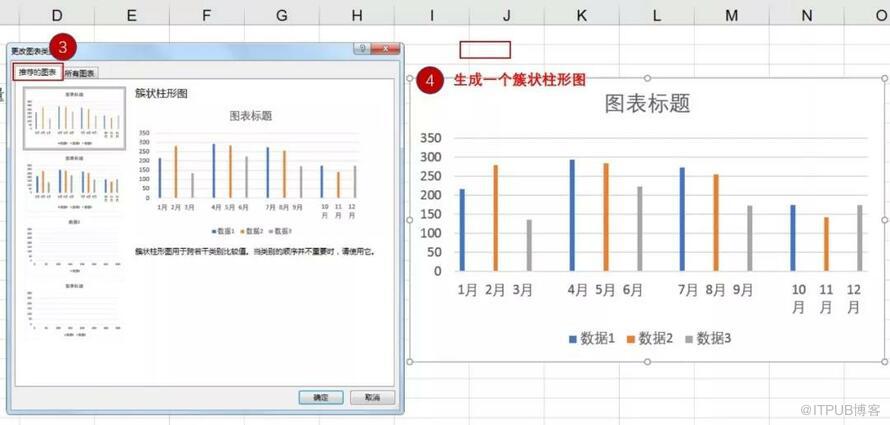Select column G header
890x425 pixels.
click(282, 16)
